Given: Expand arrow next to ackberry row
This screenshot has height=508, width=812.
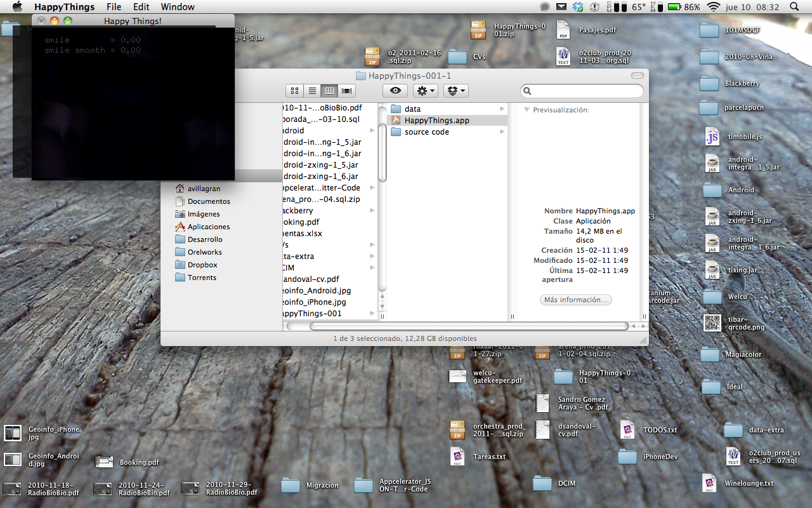Looking at the screenshot, I should pos(372,211).
